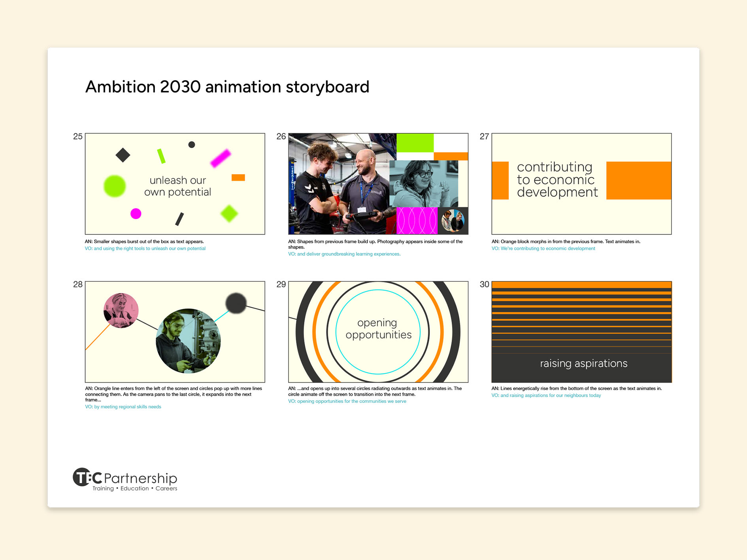
Task: Select the blurred magenta rectangle in frame 25
Action: tap(221, 158)
